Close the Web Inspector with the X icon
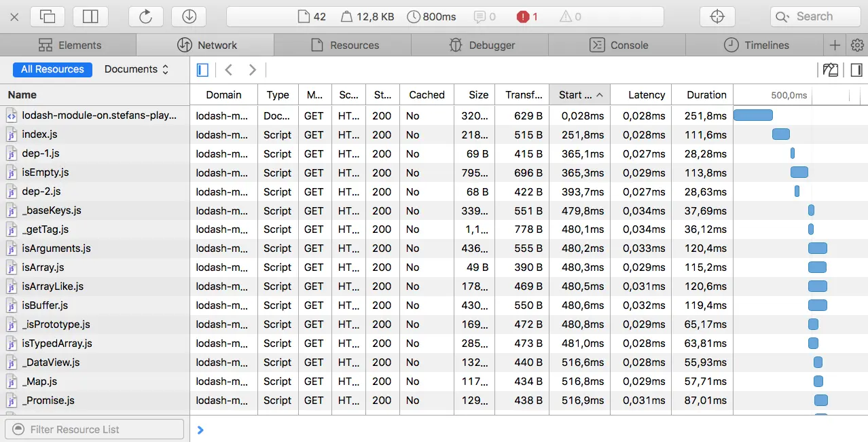Screen dimensions: 868x442 [14, 16]
